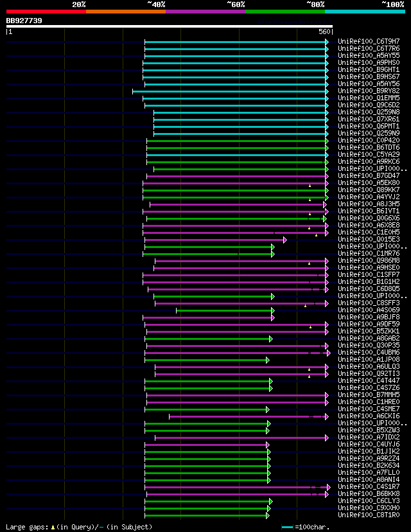Click the cyan alignment bar for UniRef100_B9RY82
Image resolution: width=411 pixels, height=532 pixels.
[231, 92]
